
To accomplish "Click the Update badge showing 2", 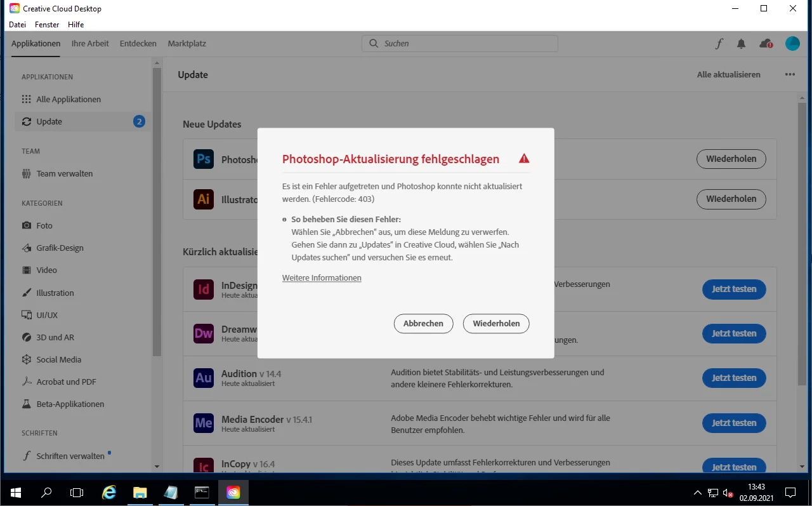I will (139, 121).
